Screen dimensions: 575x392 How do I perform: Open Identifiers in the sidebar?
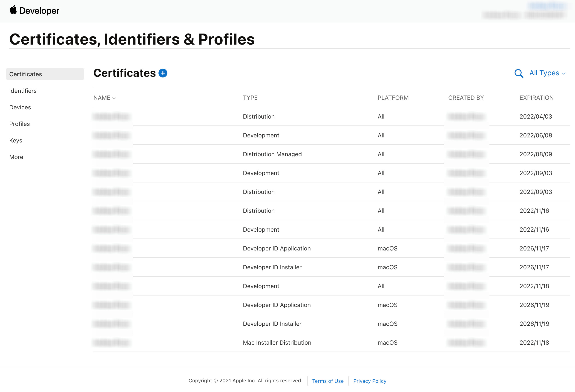tap(23, 91)
